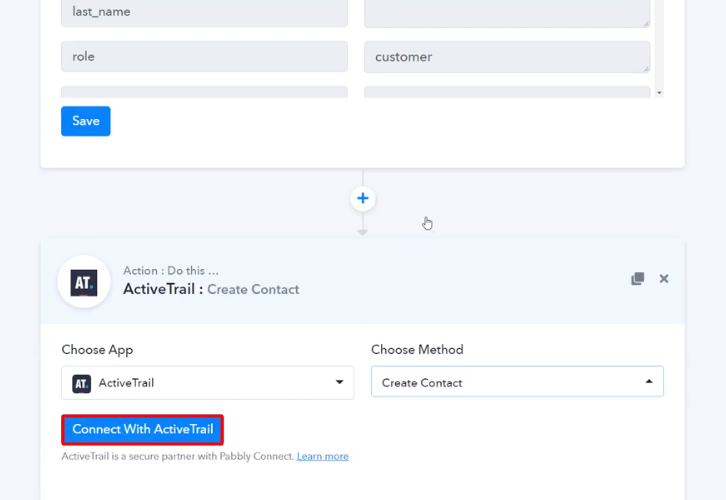Duplicate the ActiveTrail action step

tap(638, 279)
